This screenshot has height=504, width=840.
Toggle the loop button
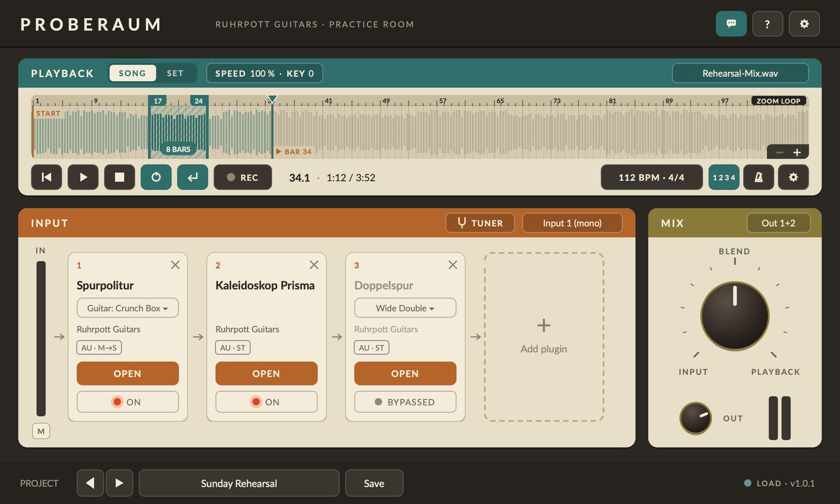coord(156,177)
